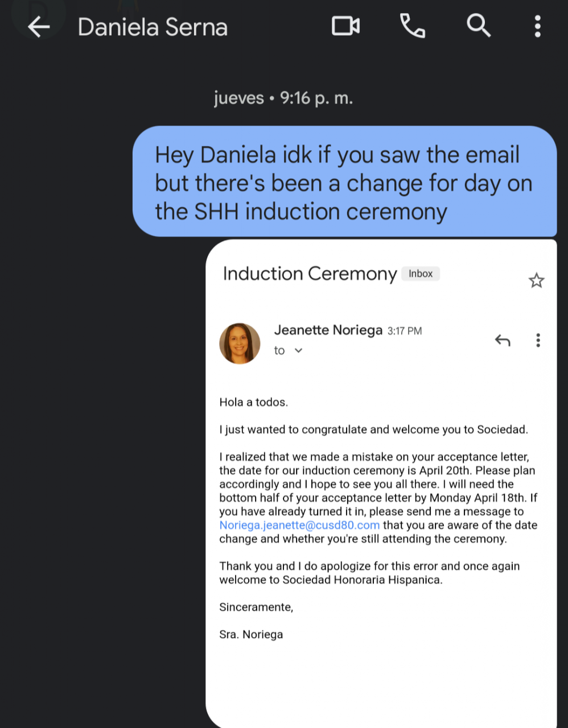Expand the recipient details chevron
Image resolution: width=568 pixels, height=728 pixels.
click(x=298, y=351)
